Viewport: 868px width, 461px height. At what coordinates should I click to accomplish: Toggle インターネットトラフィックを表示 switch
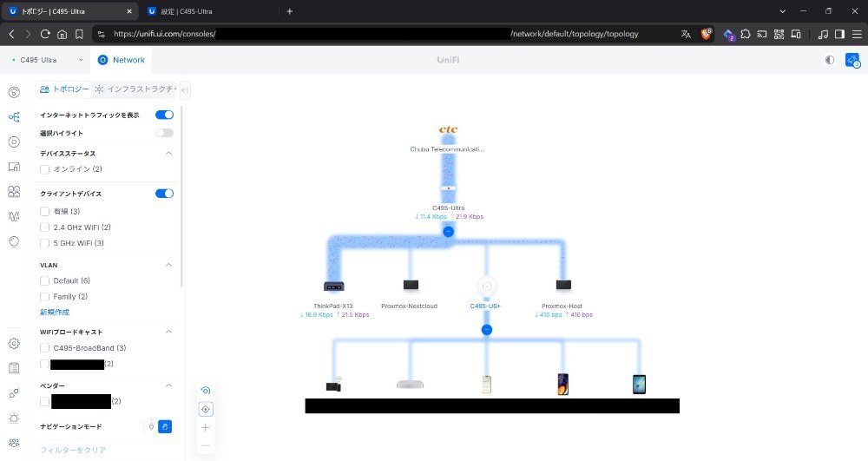click(164, 115)
